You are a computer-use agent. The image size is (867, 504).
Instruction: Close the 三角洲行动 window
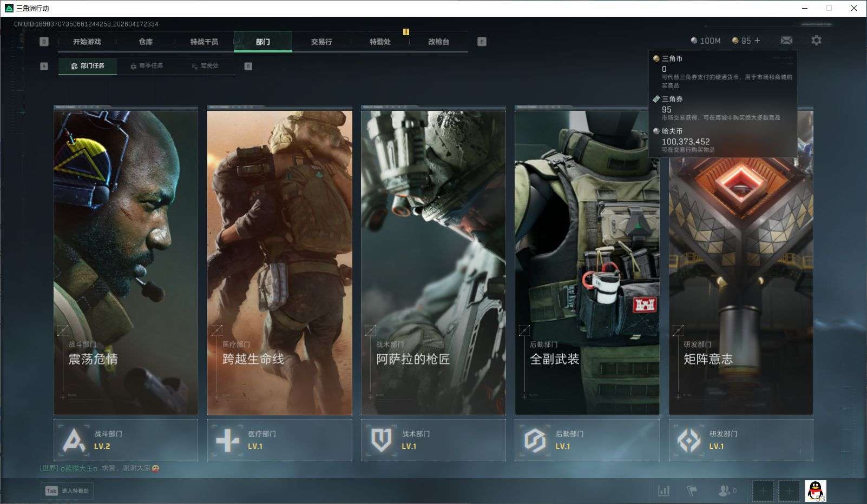click(x=854, y=8)
